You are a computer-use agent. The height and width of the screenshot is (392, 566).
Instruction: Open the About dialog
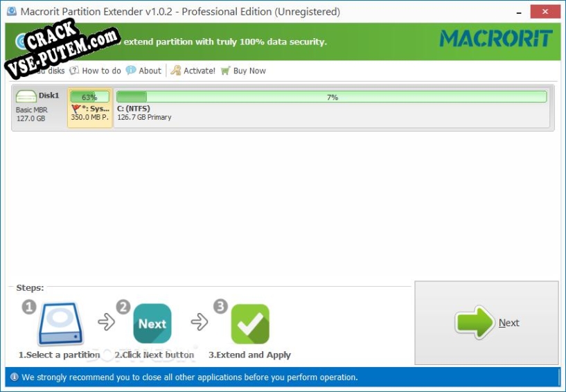click(143, 71)
